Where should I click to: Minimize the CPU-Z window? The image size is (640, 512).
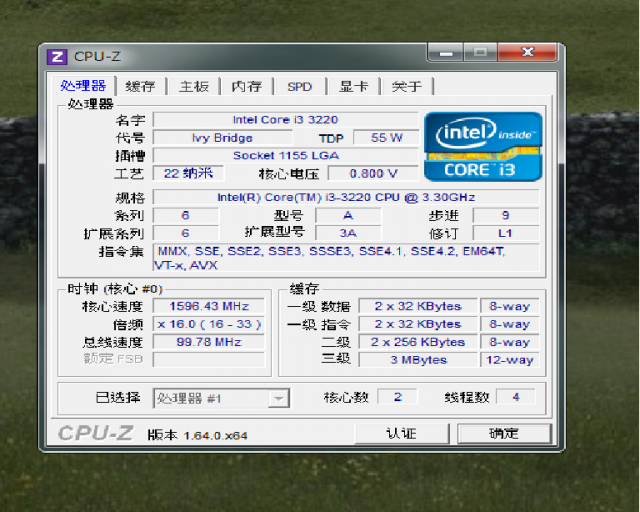click(446, 52)
